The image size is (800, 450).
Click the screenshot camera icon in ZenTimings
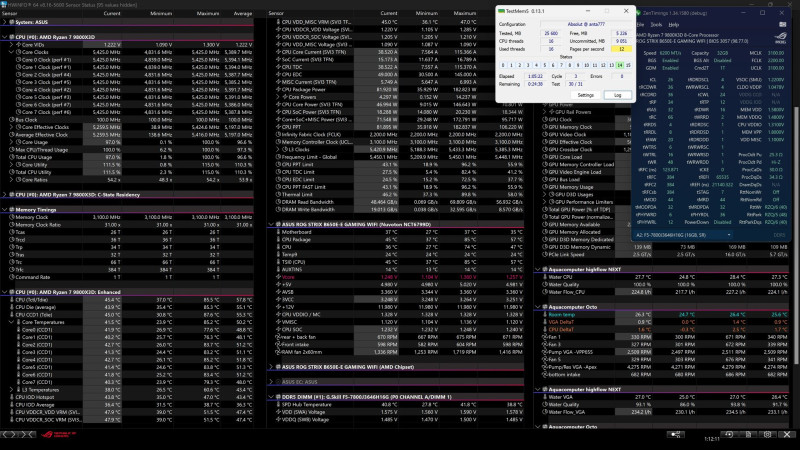[783, 24]
